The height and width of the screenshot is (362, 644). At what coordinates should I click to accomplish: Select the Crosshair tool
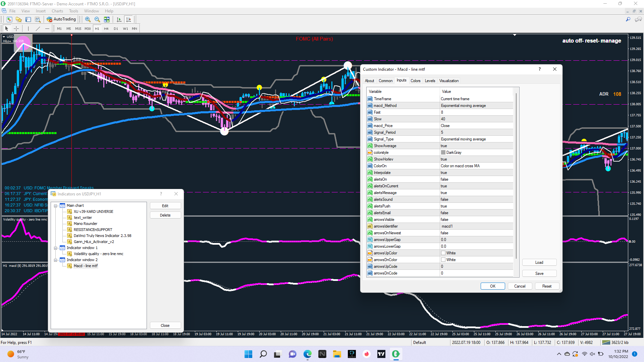pyautogui.click(x=16, y=29)
